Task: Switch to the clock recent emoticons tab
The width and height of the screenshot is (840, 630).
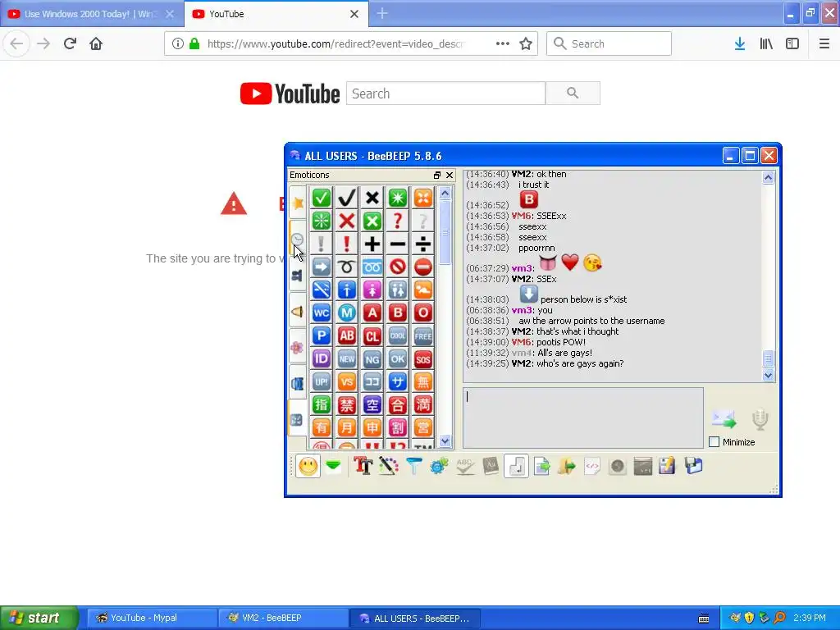Action: pyautogui.click(x=298, y=239)
